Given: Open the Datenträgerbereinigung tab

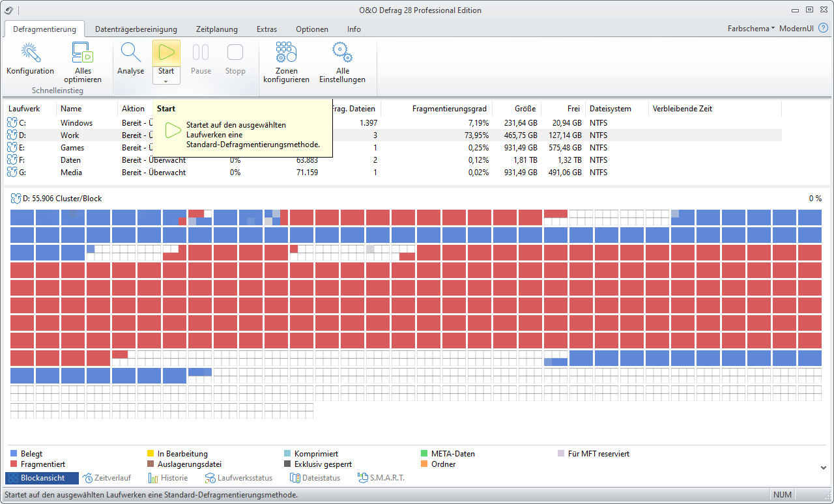Looking at the screenshot, I should [136, 29].
